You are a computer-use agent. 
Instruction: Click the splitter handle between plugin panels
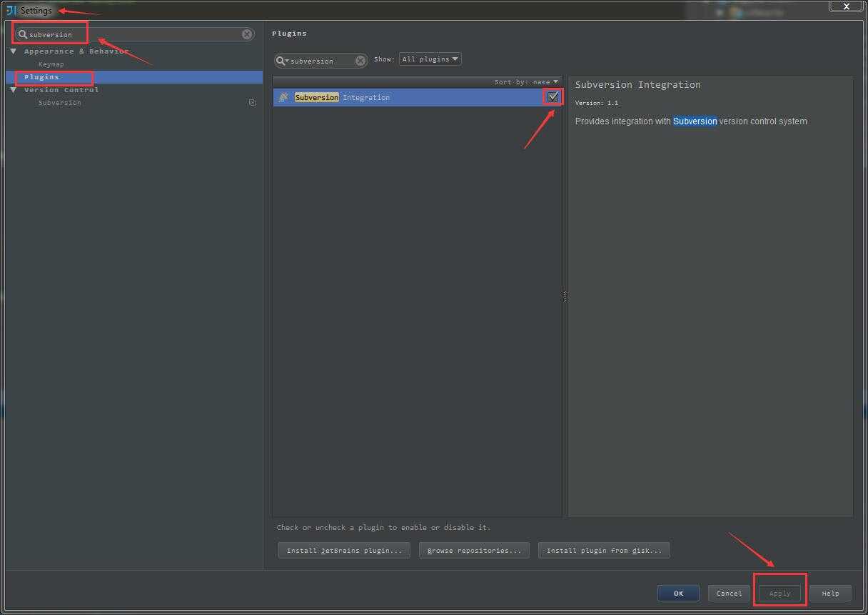[x=565, y=296]
